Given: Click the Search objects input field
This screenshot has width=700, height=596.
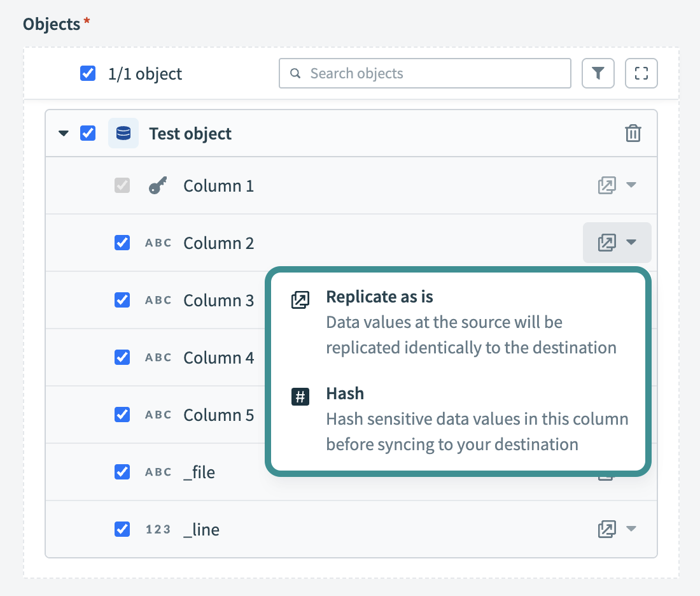Looking at the screenshot, I should [424, 73].
